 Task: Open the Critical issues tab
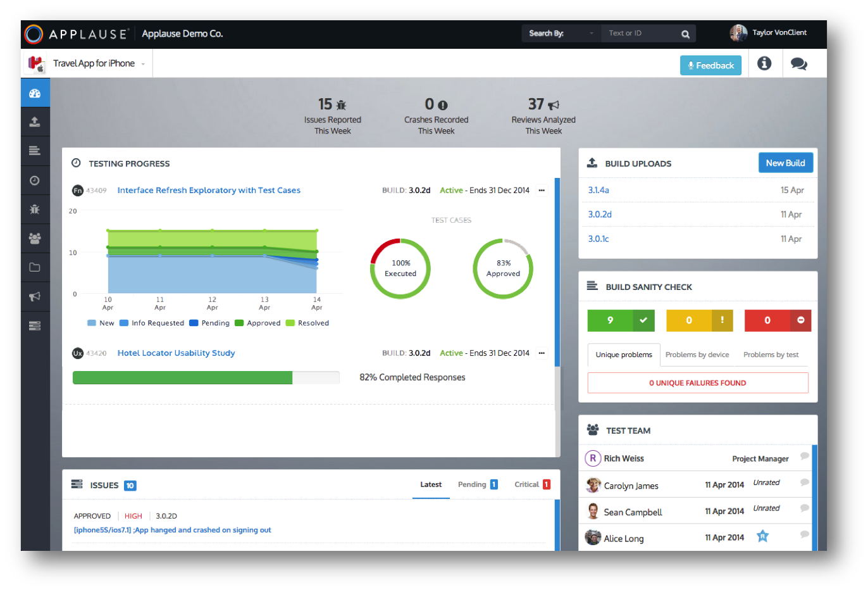pyautogui.click(x=526, y=484)
